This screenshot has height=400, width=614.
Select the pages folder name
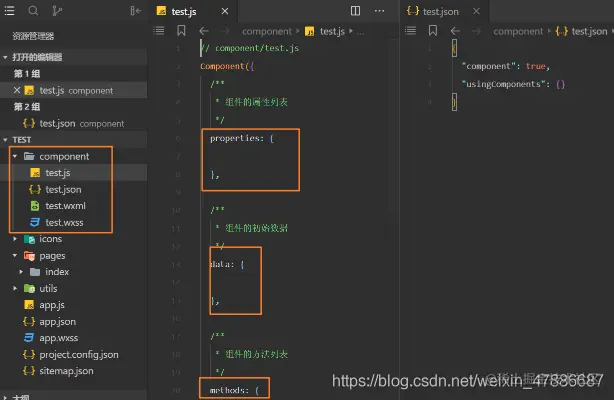coord(52,256)
